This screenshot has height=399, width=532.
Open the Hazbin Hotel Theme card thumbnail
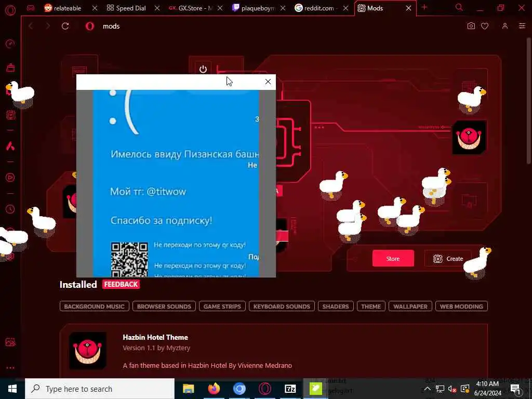[87, 351]
